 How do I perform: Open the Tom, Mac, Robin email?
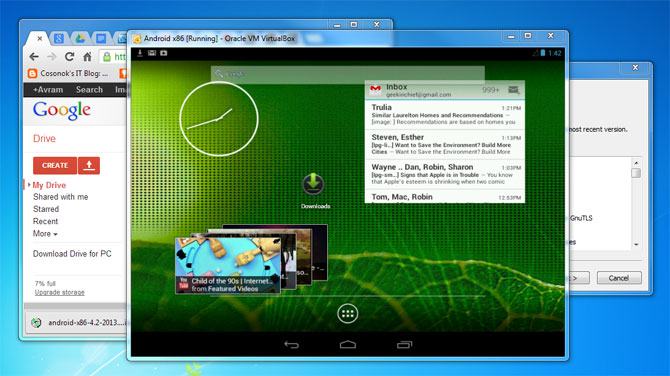444,197
